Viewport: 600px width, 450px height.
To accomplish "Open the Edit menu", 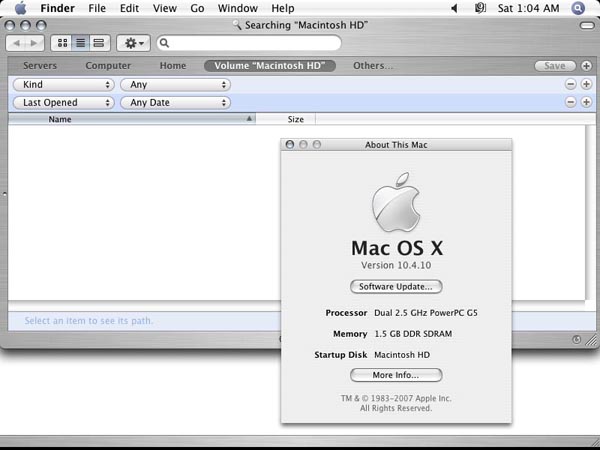I will [129, 8].
